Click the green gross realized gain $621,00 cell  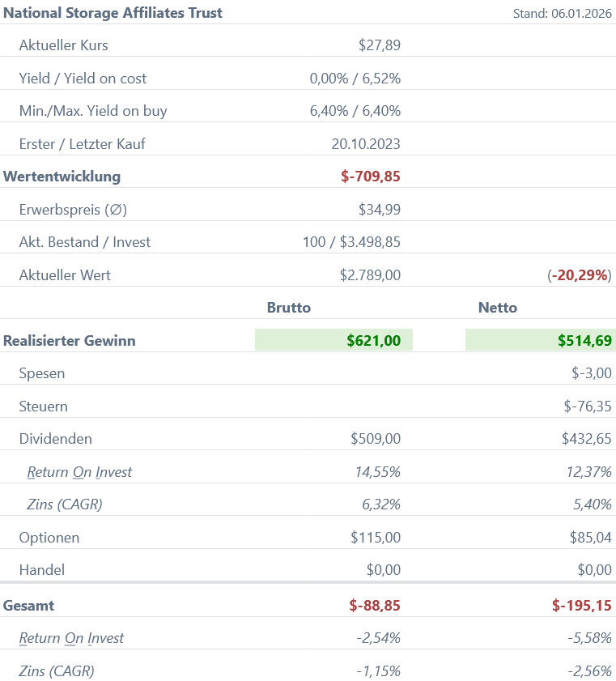[x=333, y=341]
